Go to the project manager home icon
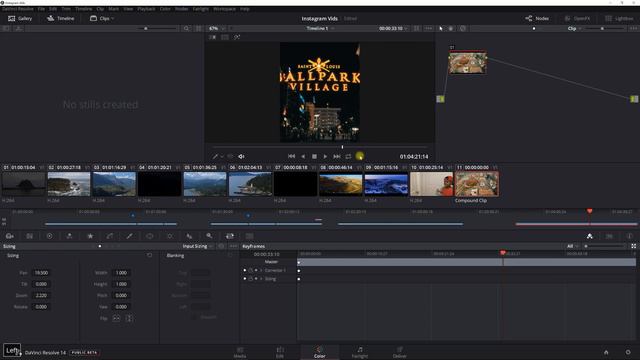640x360 pixels. coord(606,352)
